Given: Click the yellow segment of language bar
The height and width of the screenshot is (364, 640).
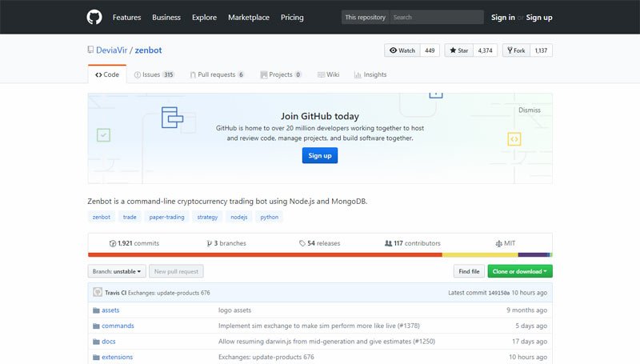Looking at the screenshot, I should pyautogui.click(x=480, y=255).
